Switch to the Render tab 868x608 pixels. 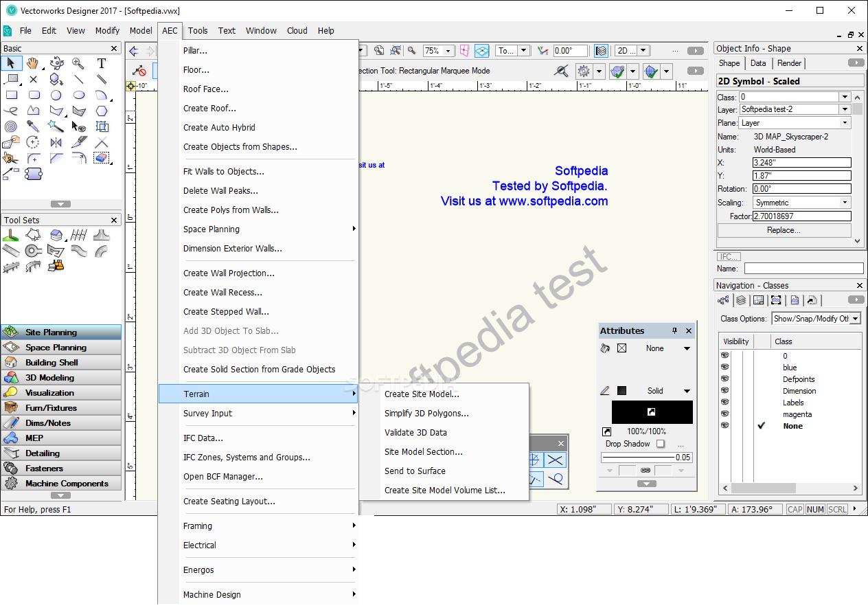[x=789, y=63]
